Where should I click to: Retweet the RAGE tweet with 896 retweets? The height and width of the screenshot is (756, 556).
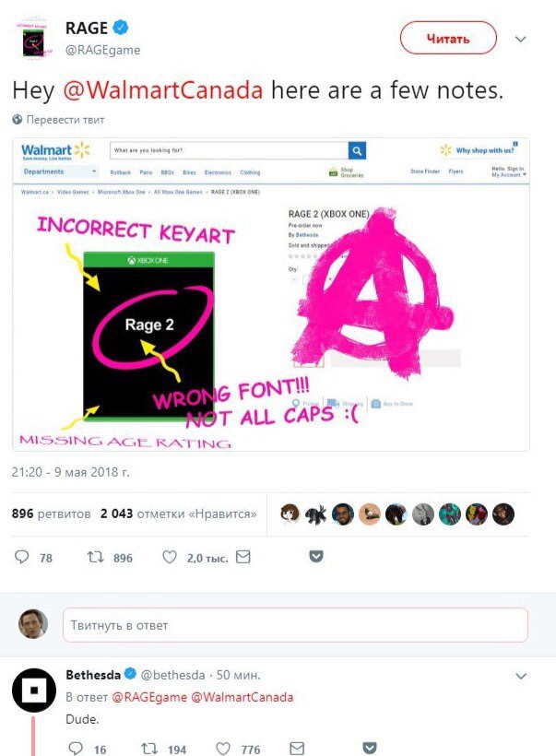click(95, 558)
